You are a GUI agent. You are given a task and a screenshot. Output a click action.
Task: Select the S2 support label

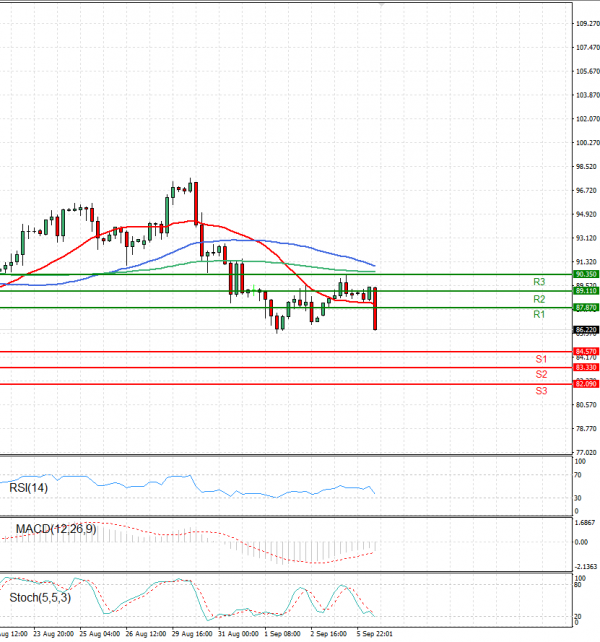point(541,374)
